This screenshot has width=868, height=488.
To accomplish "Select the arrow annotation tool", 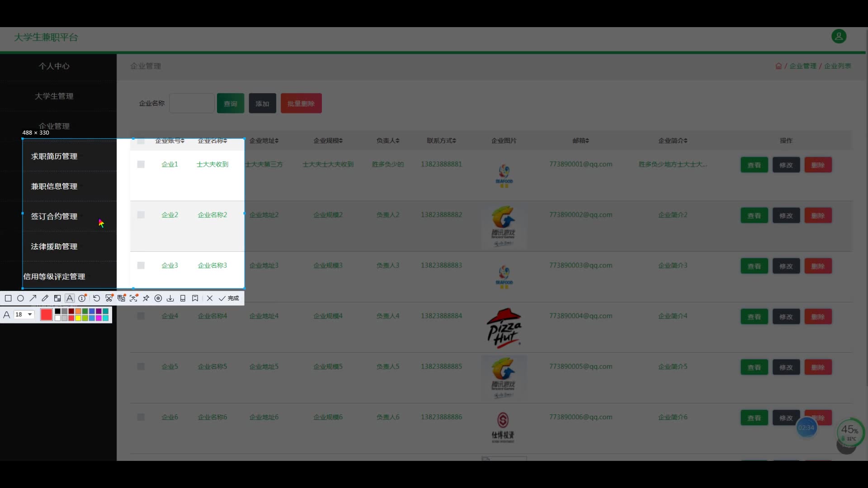I will [x=33, y=298].
